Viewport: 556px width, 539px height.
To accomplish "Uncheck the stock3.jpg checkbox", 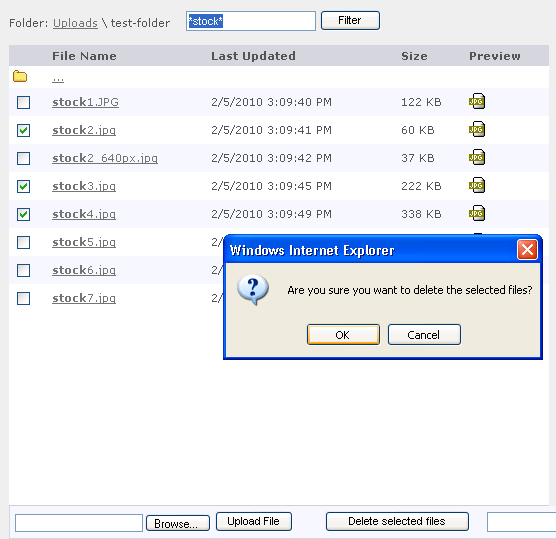I will tap(23, 187).
